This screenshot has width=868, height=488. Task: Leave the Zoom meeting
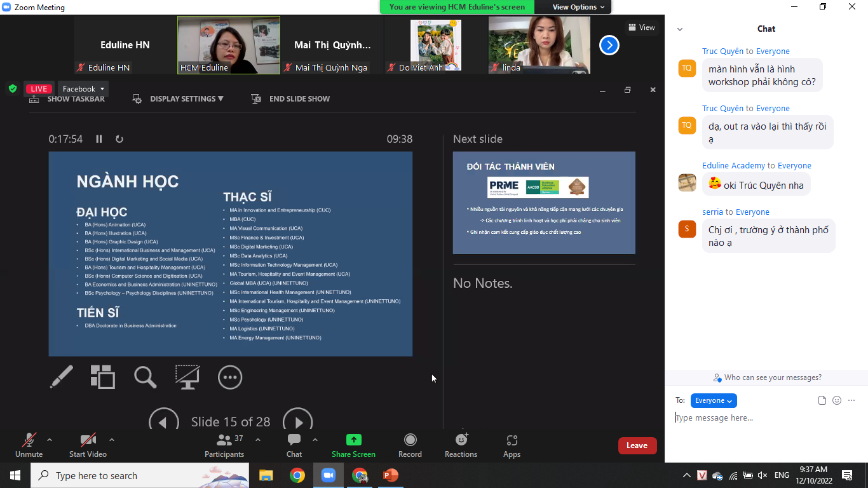point(637,445)
